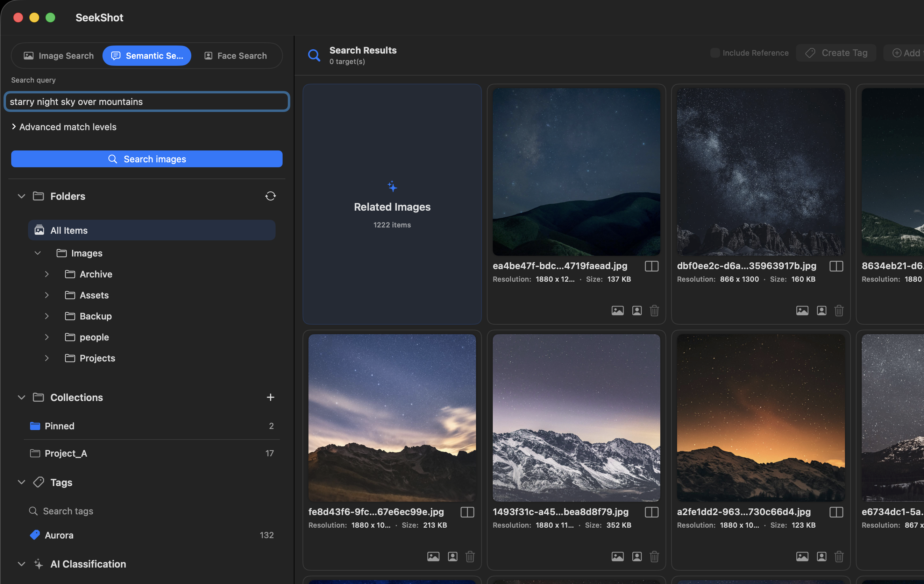Viewport: 924px width, 584px height.
Task: Find similar images for ea4be47f-bdc card
Action: click(617, 310)
